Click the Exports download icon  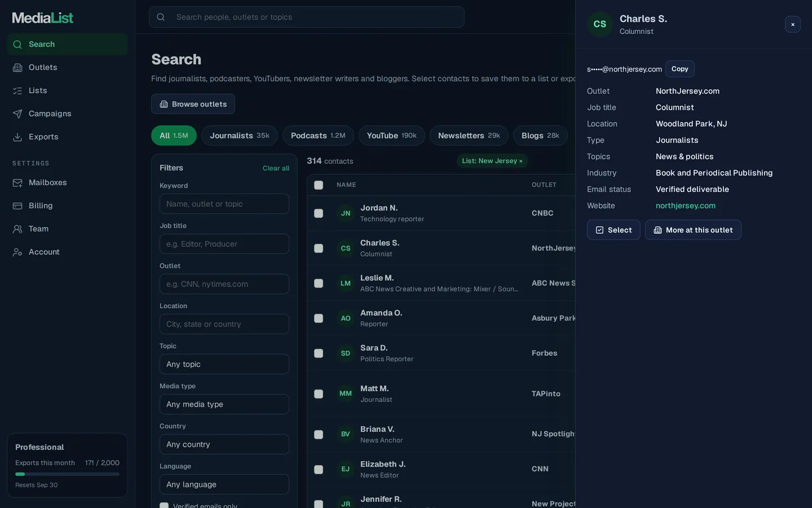click(17, 137)
